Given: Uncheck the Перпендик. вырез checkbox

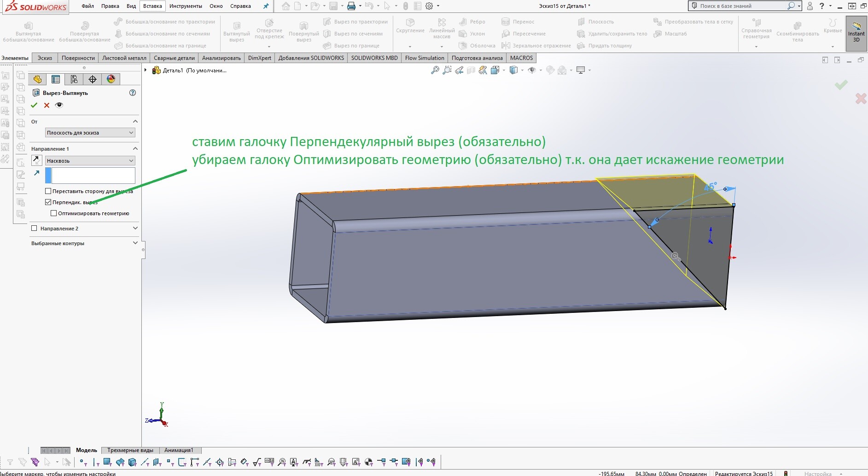Looking at the screenshot, I should click(x=48, y=202).
